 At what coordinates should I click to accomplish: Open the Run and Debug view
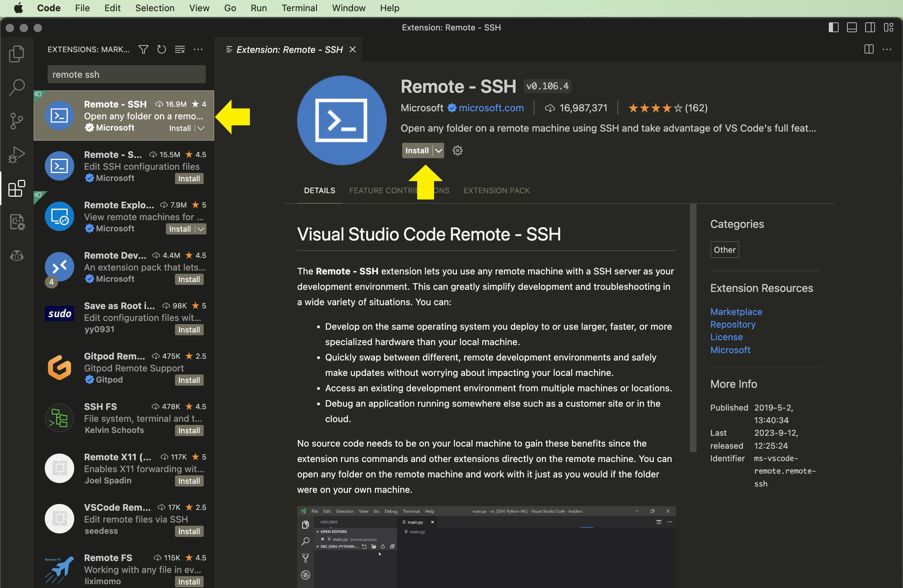click(x=17, y=154)
